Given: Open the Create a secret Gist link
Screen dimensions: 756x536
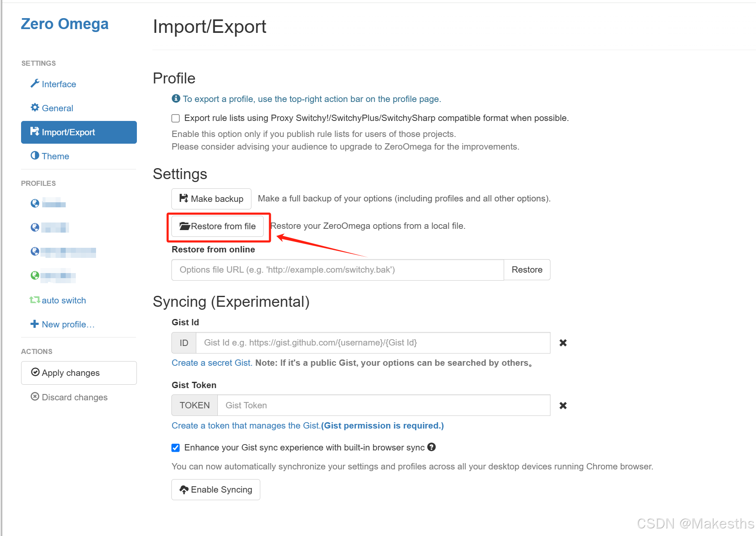Looking at the screenshot, I should point(212,363).
